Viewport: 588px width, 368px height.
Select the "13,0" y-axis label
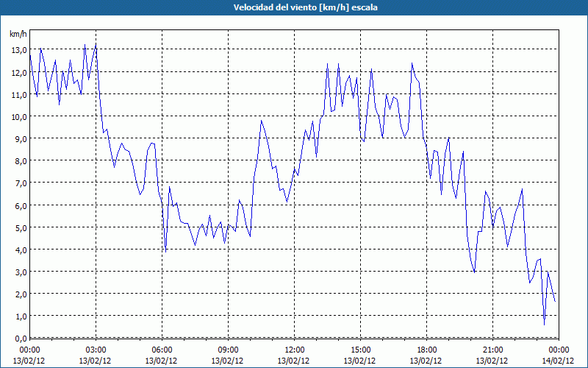(19, 50)
